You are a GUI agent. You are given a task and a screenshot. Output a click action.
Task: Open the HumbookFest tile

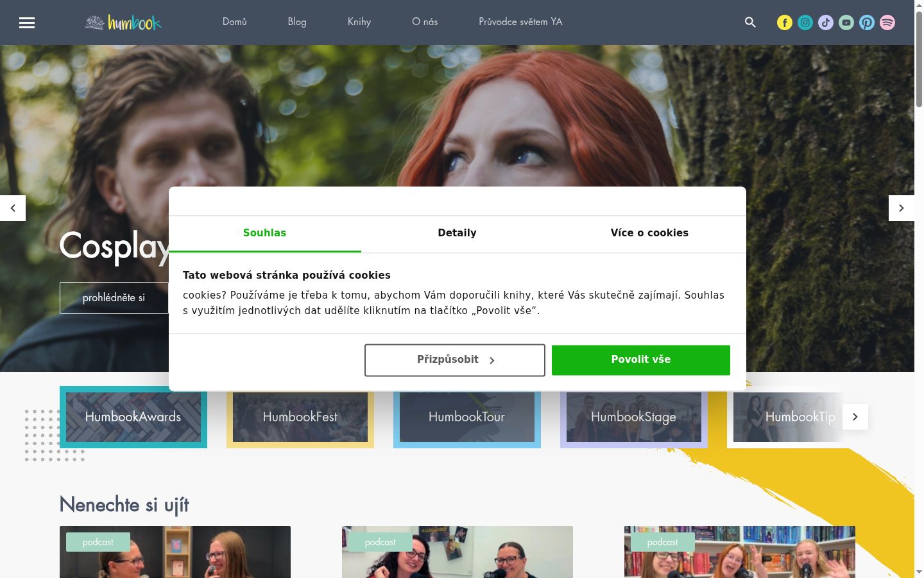point(300,417)
